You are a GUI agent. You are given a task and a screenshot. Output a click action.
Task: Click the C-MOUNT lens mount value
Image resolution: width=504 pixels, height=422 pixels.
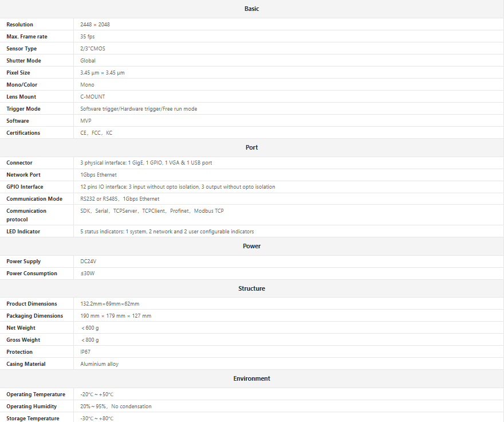point(93,97)
